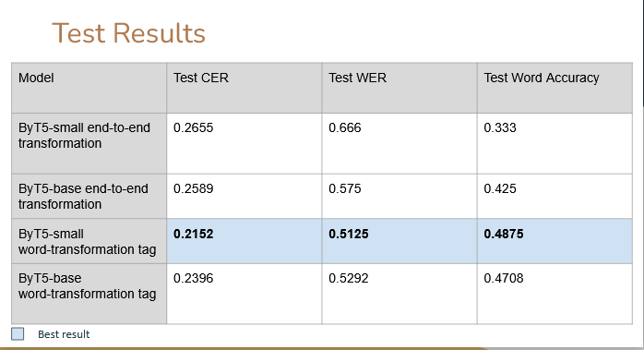The image size is (644, 350).
Task: Click the cell showing 0.4708
Action: click(555, 294)
